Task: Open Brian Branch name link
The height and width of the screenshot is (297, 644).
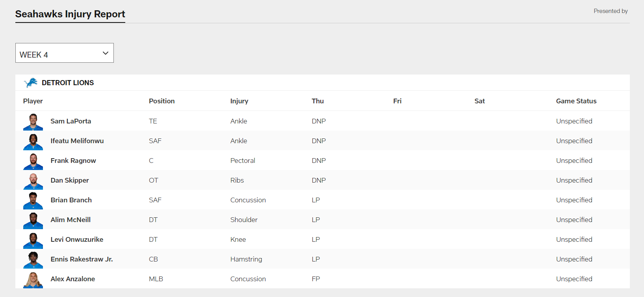Action: coord(71,200)
